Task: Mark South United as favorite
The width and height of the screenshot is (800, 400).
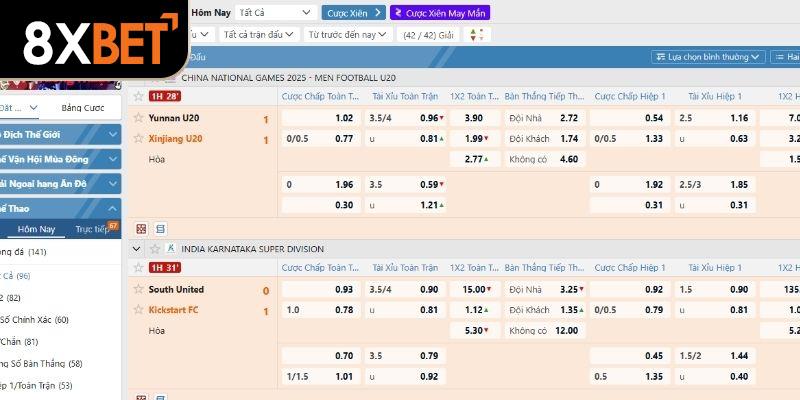Action: pyautogui.click(x=138, y=290)
